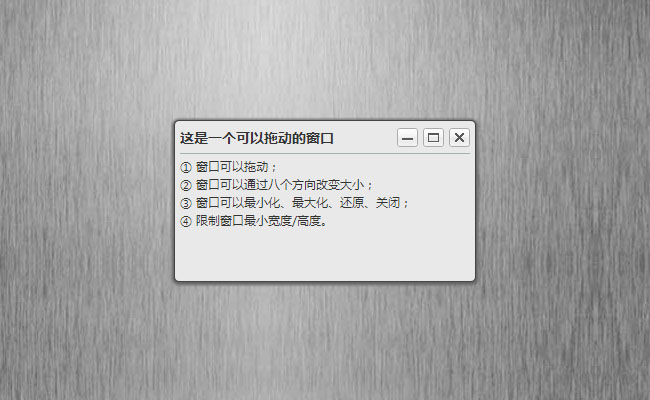Maximize the draggable window
650x400 pixels.
tap(433, 138)
